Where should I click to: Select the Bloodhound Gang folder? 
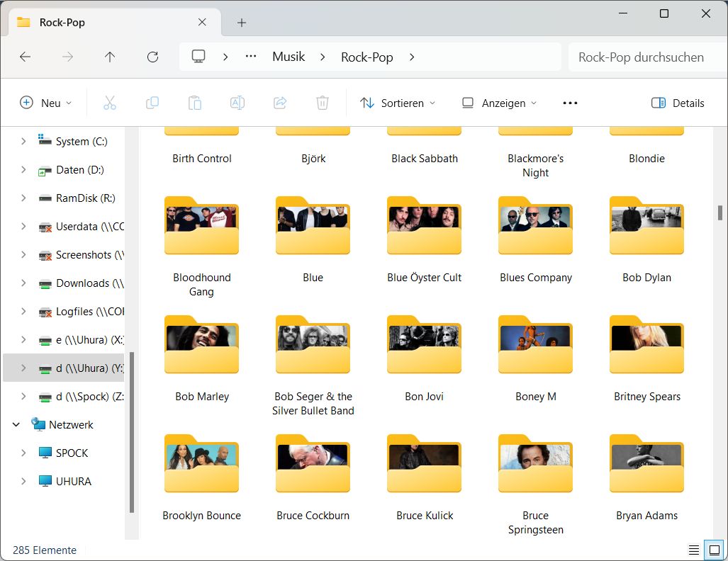pos(201,246)
